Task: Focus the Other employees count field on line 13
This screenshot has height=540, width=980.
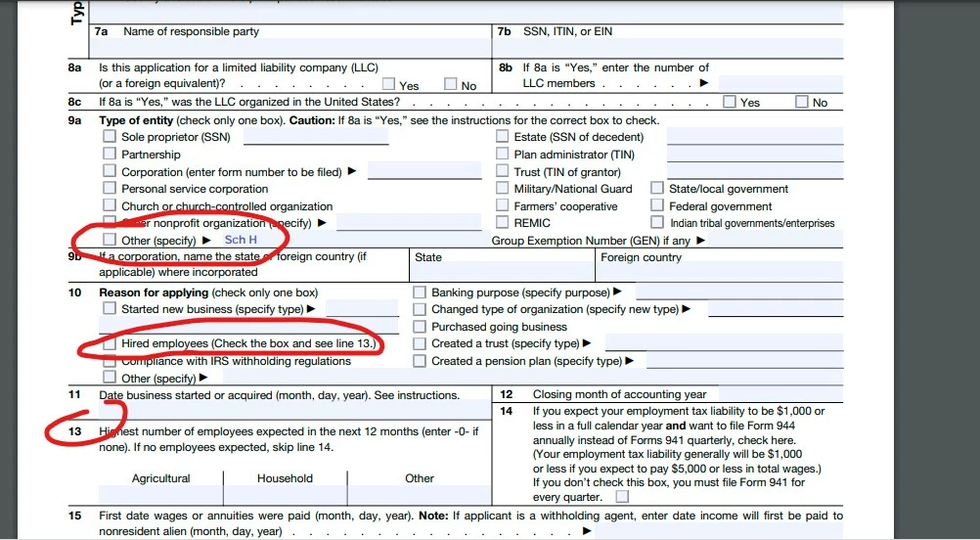Action: (420, 495)
